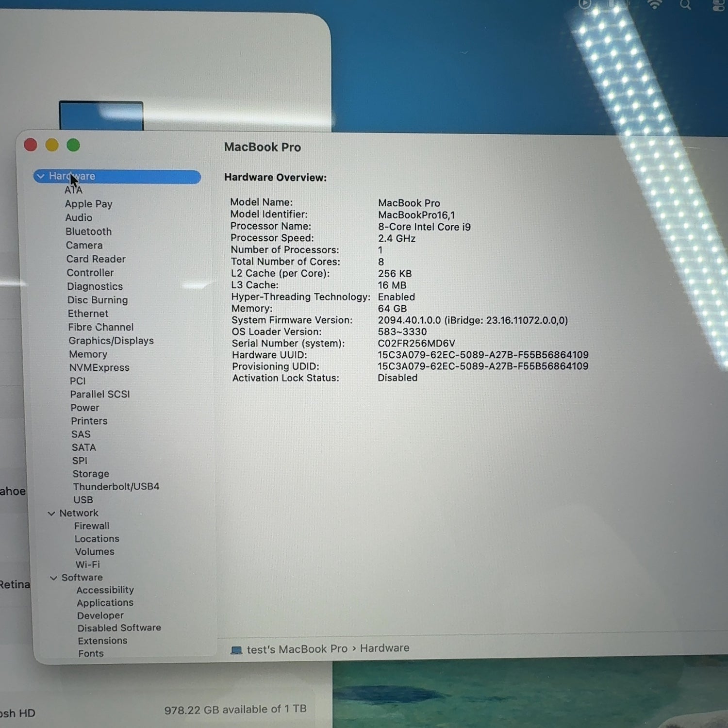The image size is (728, 728).
Task: Open Storage in the Hardware list
Action: click(x=91, y=474)
